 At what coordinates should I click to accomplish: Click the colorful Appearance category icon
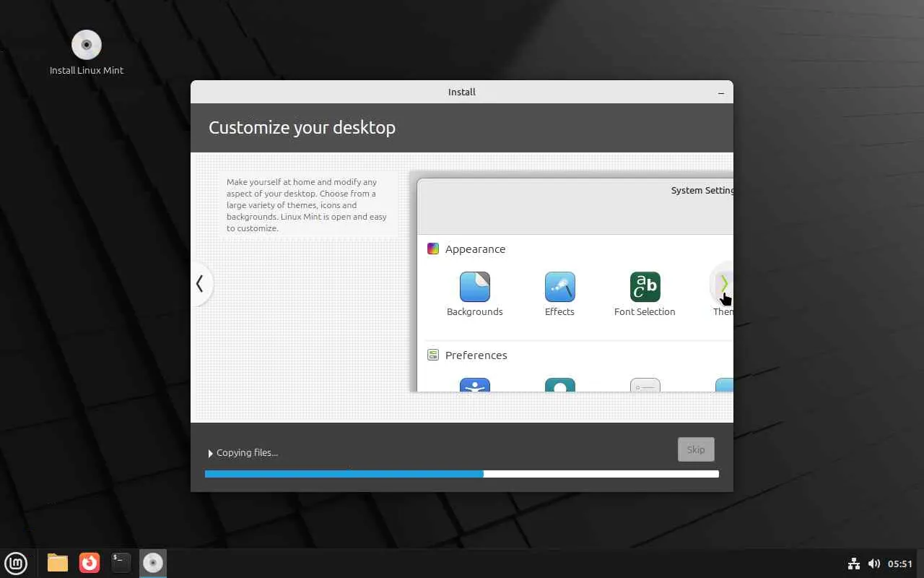[433, 249]
